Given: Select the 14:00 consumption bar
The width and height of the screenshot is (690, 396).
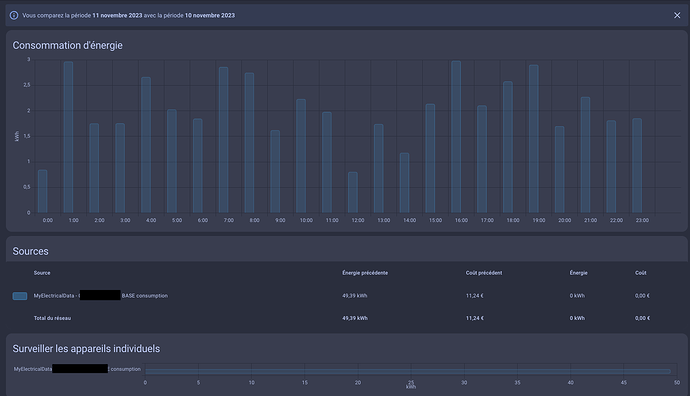Looking at the screenshot, I should click(x=404, y=183).
